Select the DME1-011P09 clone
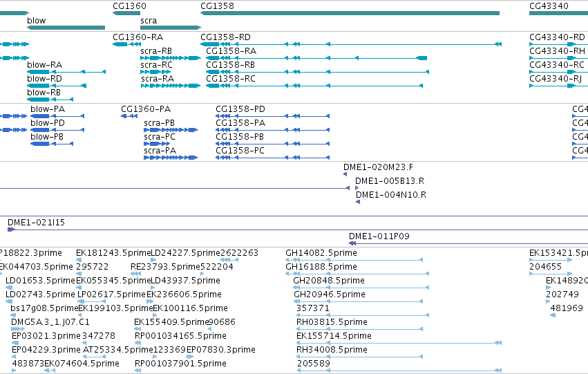 point(468,243)
